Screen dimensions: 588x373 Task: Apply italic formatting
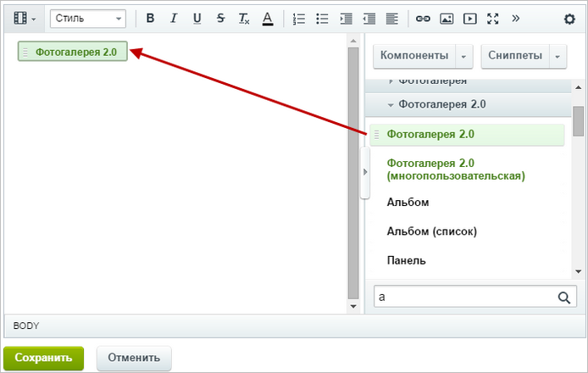tap(173, 18)
